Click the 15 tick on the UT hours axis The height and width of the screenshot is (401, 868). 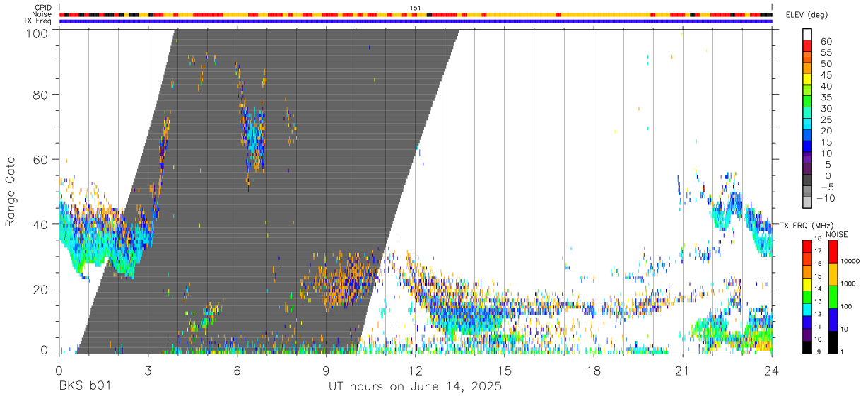505,370
